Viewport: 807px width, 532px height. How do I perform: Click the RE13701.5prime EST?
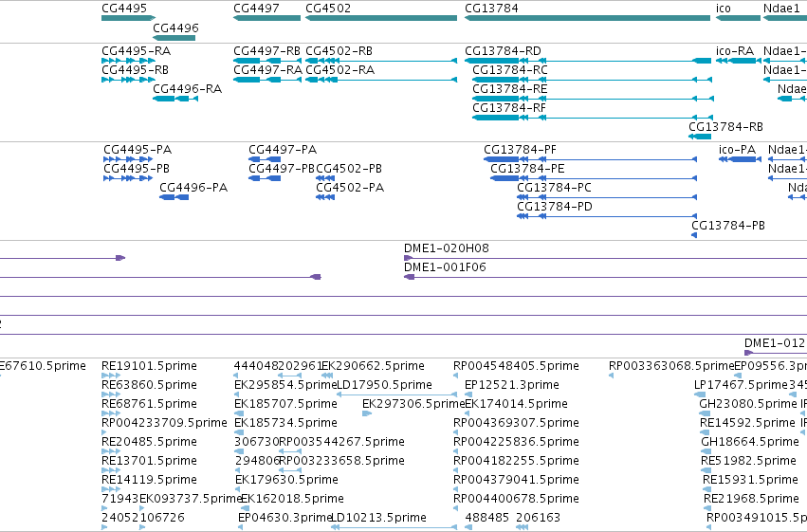[x=111, y=470]
